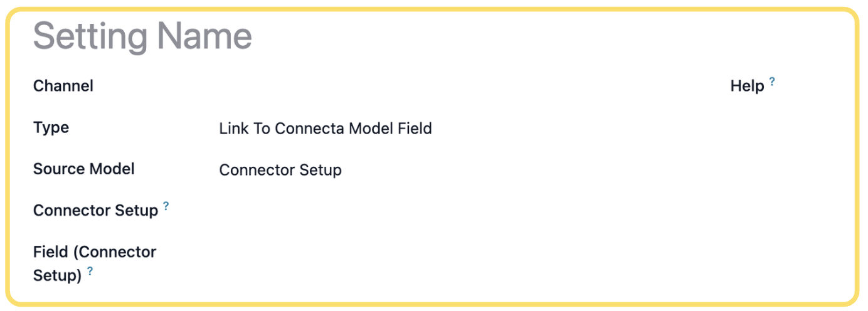The image size is (868, 311).
Task: Click the empty Connector Setup value field
Action: [439, 211]
